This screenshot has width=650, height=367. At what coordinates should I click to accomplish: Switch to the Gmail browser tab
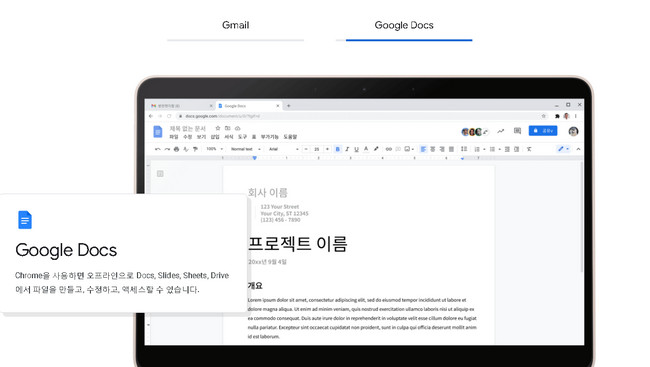[x=181, y=106]
